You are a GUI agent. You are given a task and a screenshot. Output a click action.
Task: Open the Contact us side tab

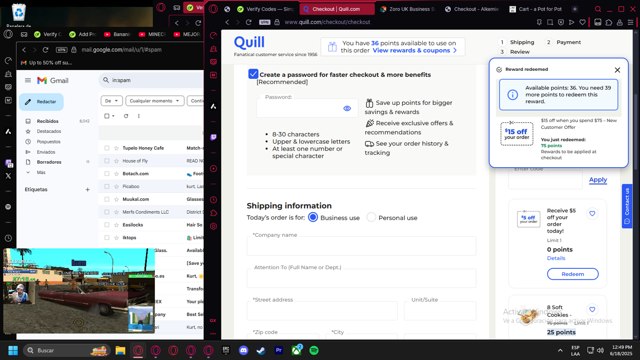pyautogui.click(x=627, y=206)
